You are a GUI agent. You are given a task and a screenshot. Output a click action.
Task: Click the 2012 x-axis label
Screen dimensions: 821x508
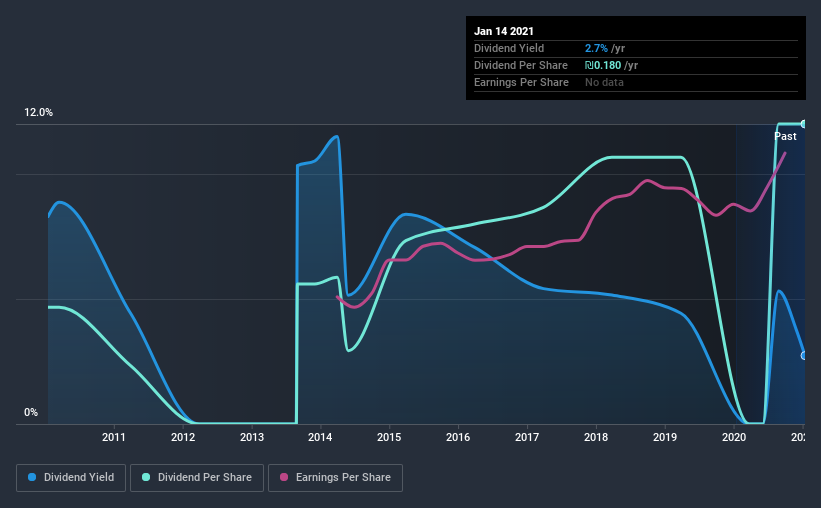click(x=183, y=437)
